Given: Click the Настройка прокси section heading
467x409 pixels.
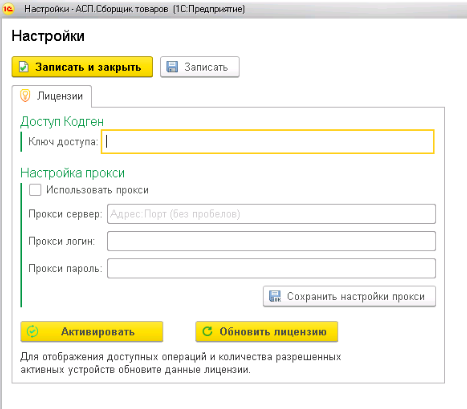Looking at the screenshot, I should 72,173.
